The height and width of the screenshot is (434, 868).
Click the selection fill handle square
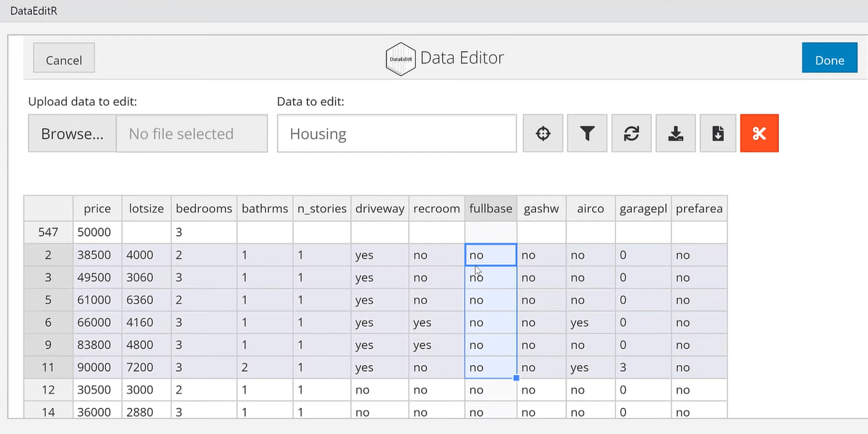[x=516, y=378]
